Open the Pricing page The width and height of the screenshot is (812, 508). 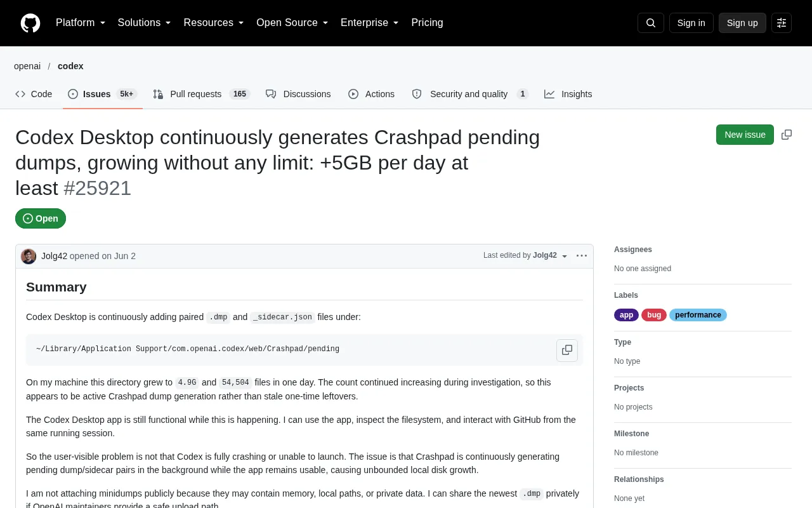pos(428,23)
